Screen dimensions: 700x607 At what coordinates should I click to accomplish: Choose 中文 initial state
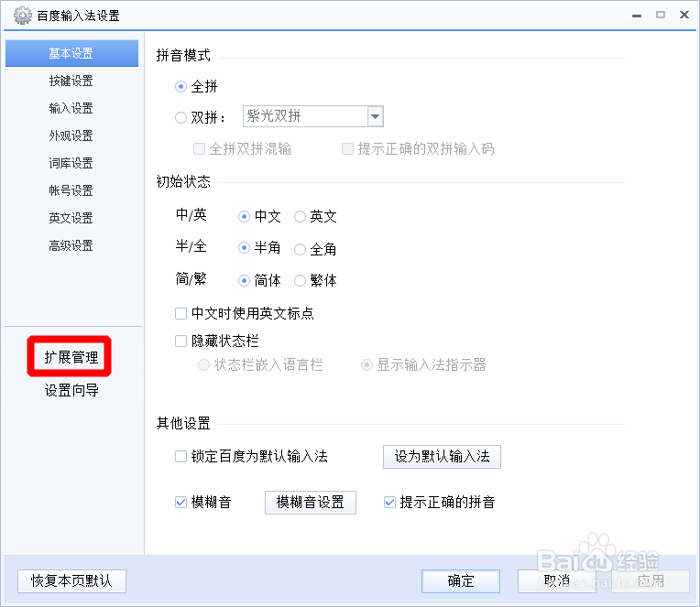244,217
